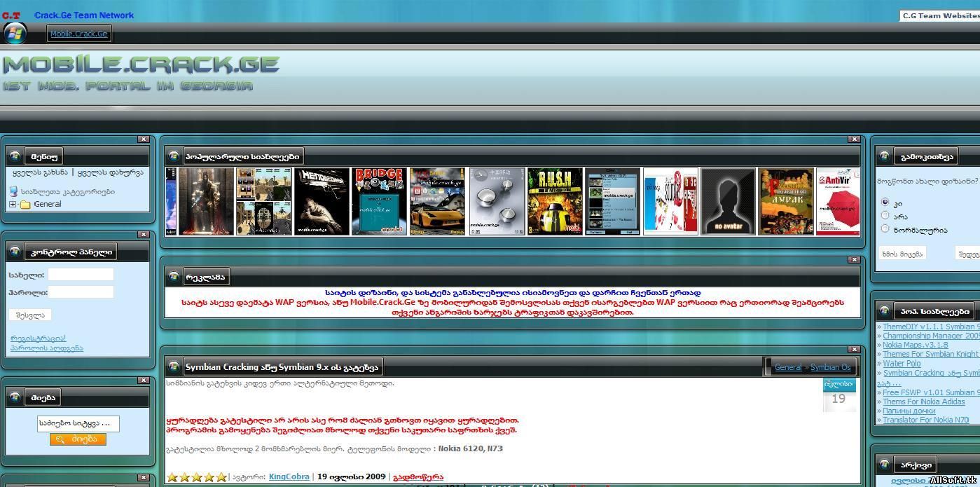The height and width of the screenshot is (487, 980).
Task: Open the Папины дочки link
Action: [909, 411]
